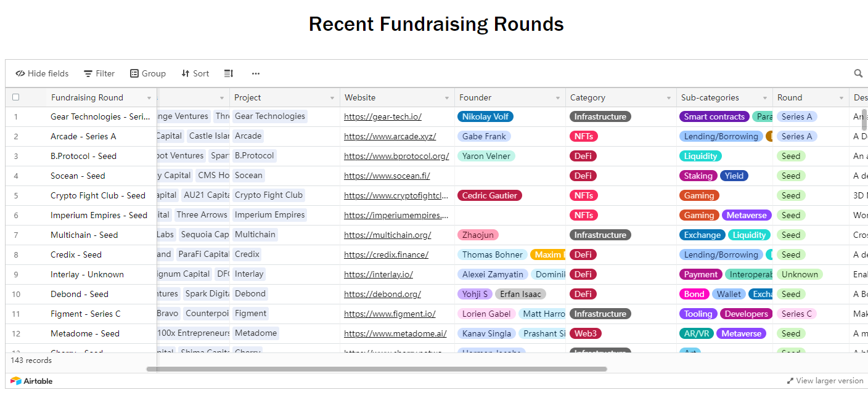Click the horizontal scrollbar thumb

(376, 369)
